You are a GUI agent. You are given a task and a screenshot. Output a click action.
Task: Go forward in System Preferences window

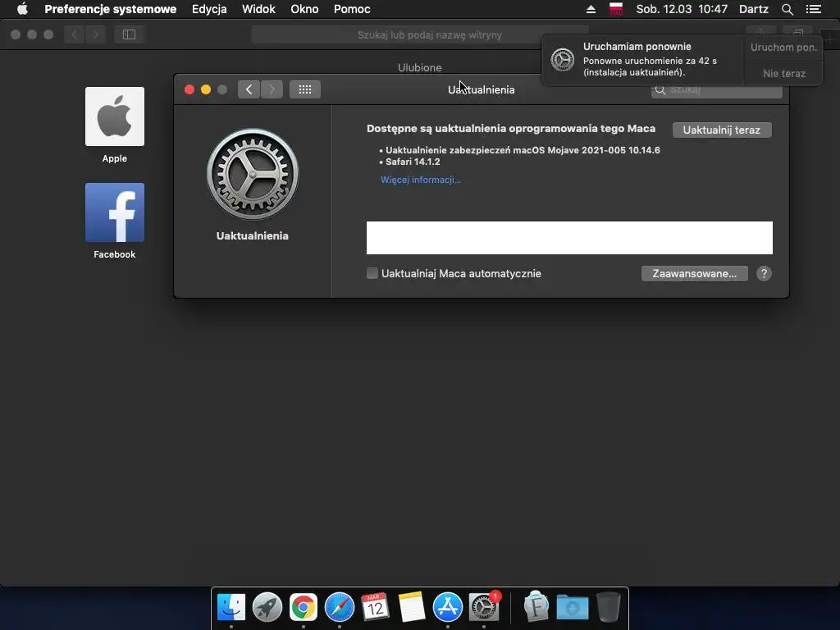pos(272,89)
